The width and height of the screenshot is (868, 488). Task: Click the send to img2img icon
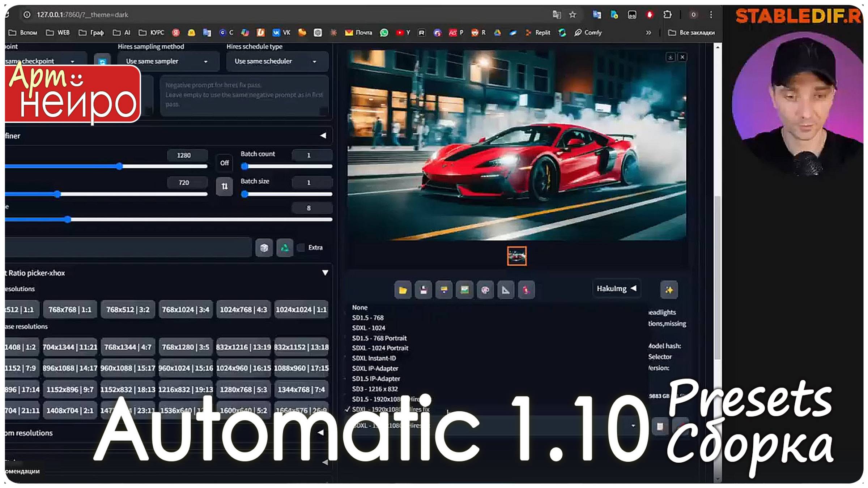coord(464,290)
